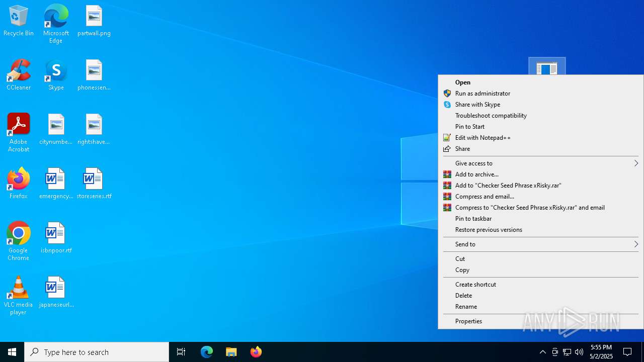Choose Restore previous versions
The width and height of the screenshot is (644, 362).
(541, 230)
